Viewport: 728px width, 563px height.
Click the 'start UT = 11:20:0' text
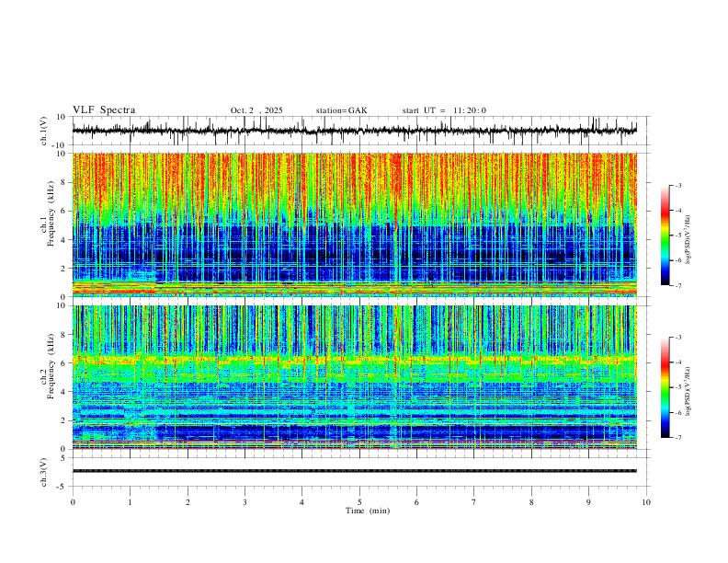(x=444, y=110)
